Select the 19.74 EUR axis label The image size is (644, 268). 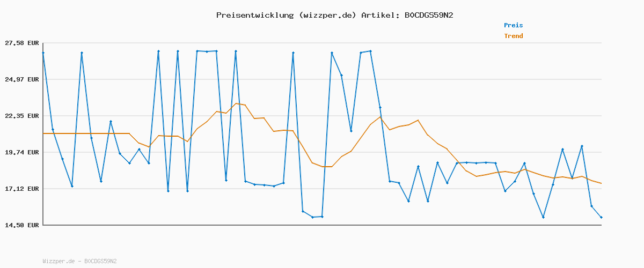coord(21,152)
